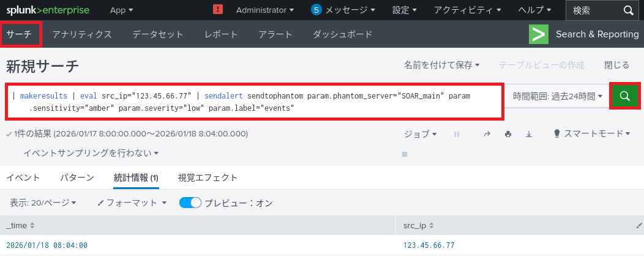This screenshot has width=644, height=276.
Task: Click the export download icon
Action: point(529,134)
